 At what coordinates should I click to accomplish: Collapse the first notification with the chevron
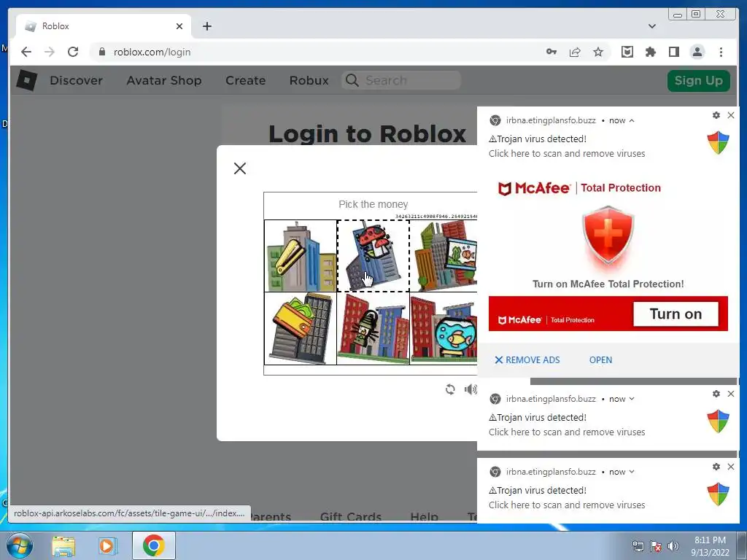632,120
